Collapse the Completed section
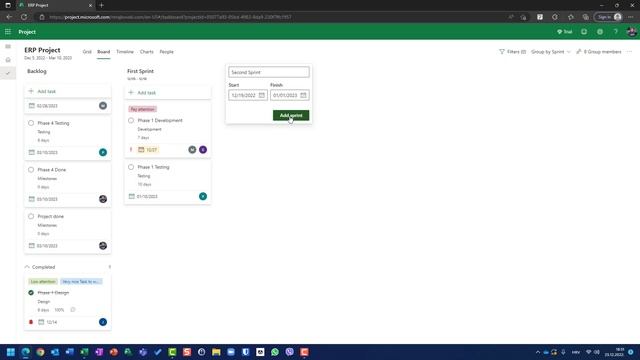This screenshot has height=360, width=640. click(x=27, y=267)
